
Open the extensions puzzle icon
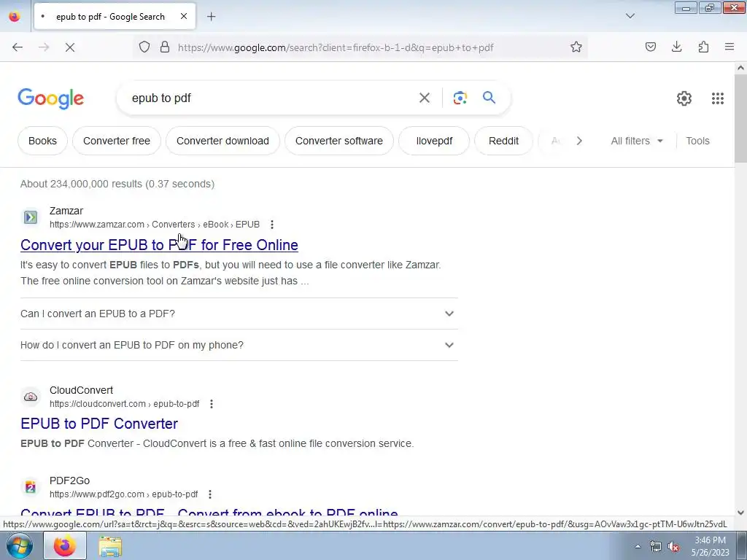703,47
